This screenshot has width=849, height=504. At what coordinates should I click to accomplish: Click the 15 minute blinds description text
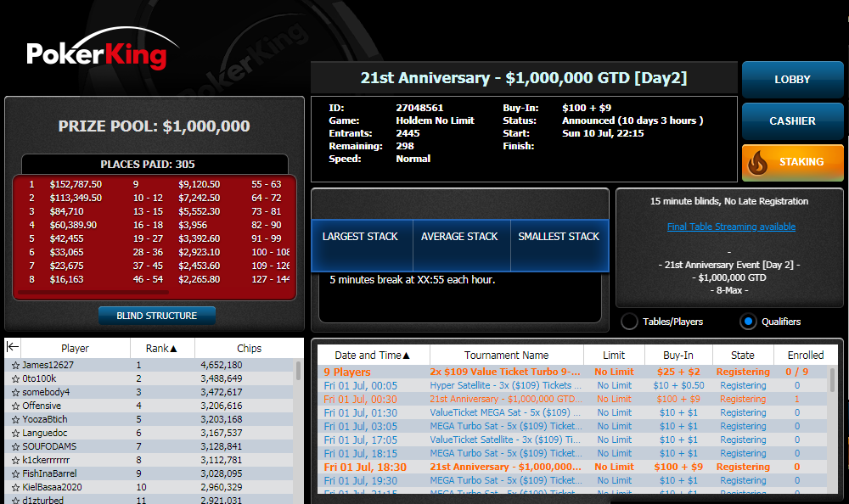[x=728, y=201]
